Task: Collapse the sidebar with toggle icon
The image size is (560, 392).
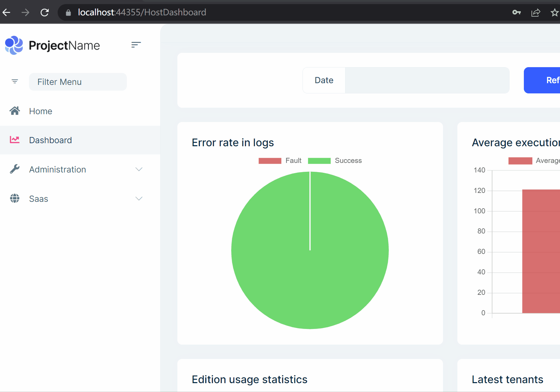Action: click(x=136, y=45)
